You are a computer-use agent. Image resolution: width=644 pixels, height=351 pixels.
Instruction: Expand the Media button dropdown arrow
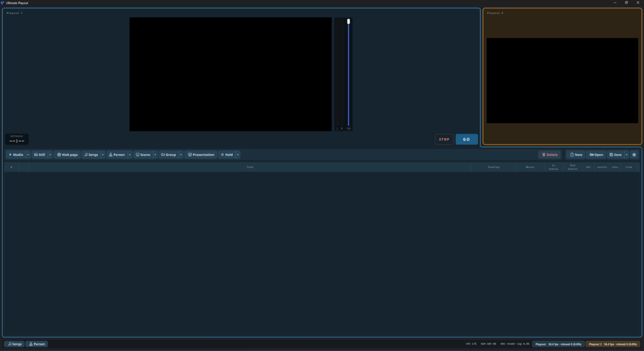[x=28, y=155]
